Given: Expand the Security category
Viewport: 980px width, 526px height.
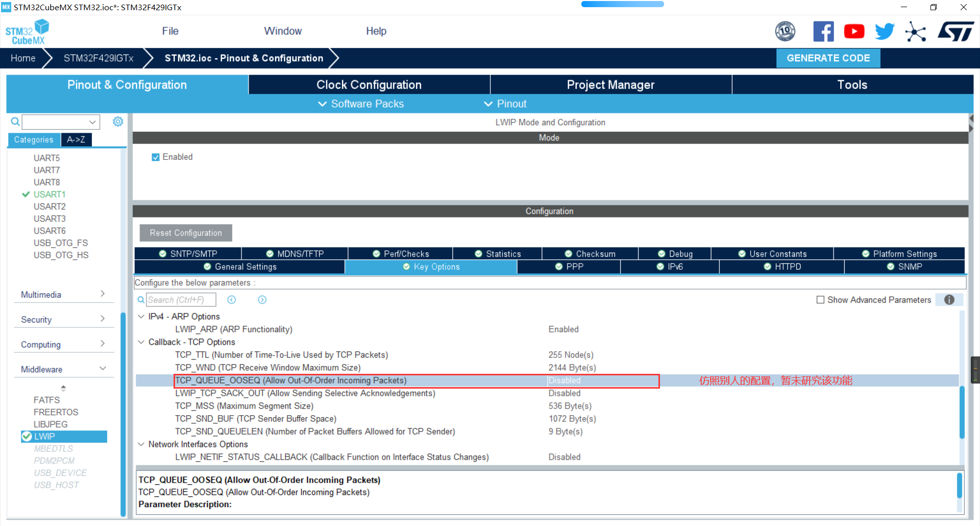Looking at the screenshot, I should pyautogui.click(x=63, y=320).
